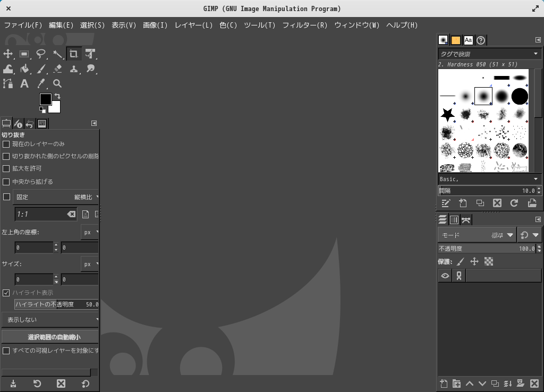The width and height of the screenshot is (544, 392).
Task: Toggle the 拡大を許可 checkbox
Action: [x=6, y=168]
